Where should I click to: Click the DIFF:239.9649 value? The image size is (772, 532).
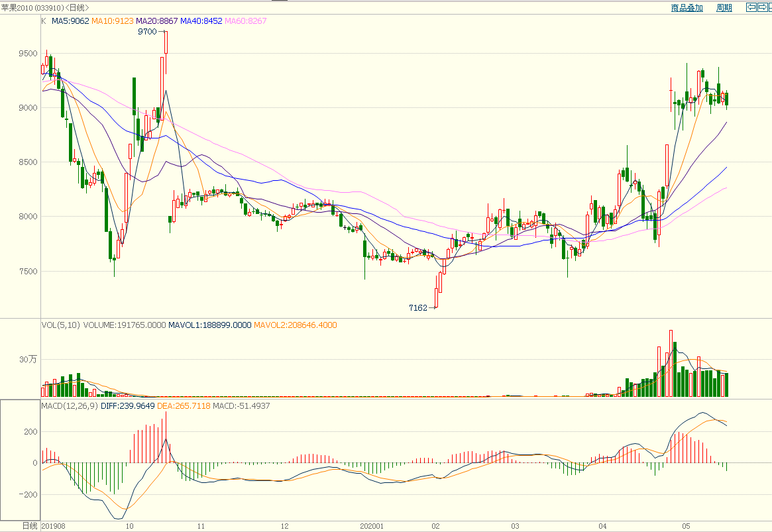click(127, 405)
